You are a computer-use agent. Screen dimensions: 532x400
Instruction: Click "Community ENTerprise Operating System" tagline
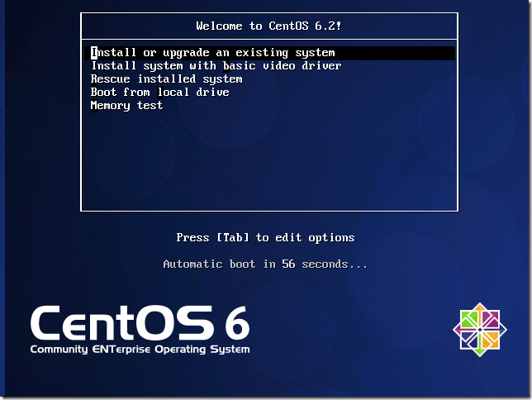(140, 350)
